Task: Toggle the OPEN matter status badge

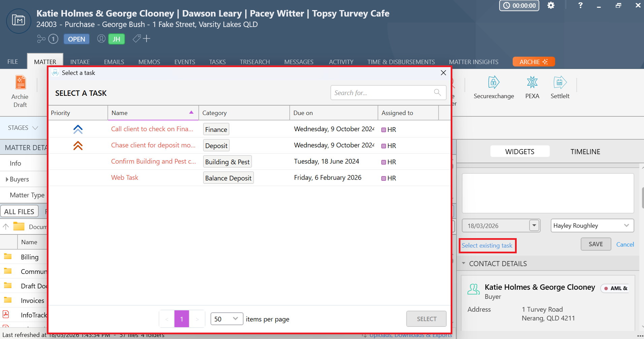Action: [x=76, y=39]
